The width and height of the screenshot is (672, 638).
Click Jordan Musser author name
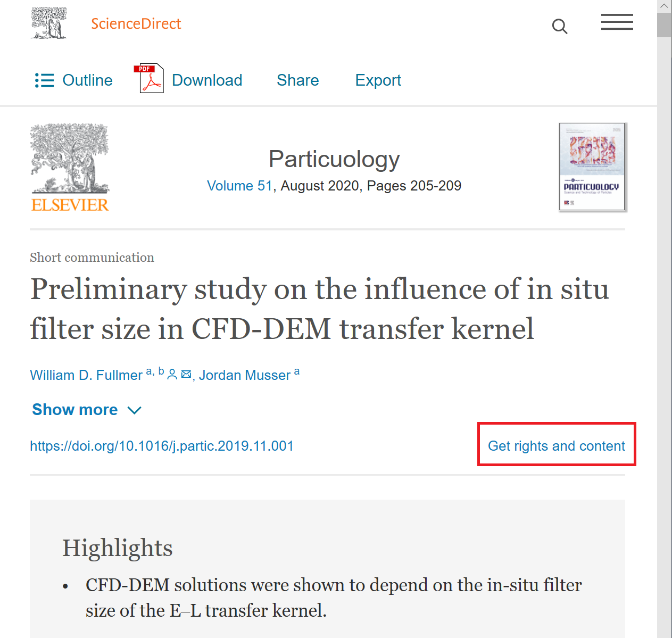pyautogui.click(x=245, y=375)
